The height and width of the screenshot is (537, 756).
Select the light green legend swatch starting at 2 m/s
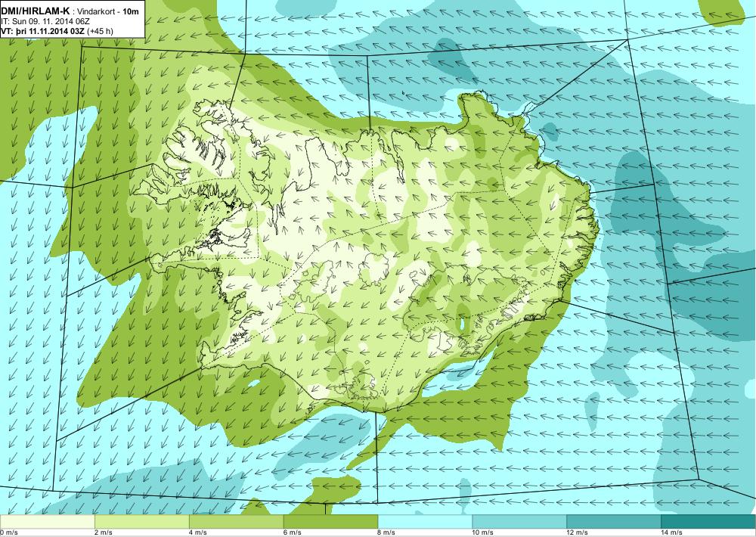142,522
